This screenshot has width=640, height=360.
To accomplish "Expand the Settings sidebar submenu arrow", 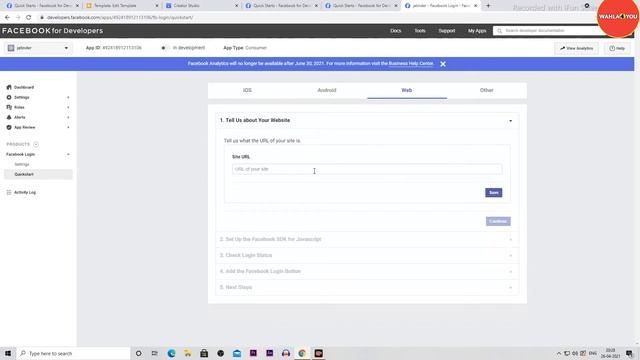I will point(68,98).
